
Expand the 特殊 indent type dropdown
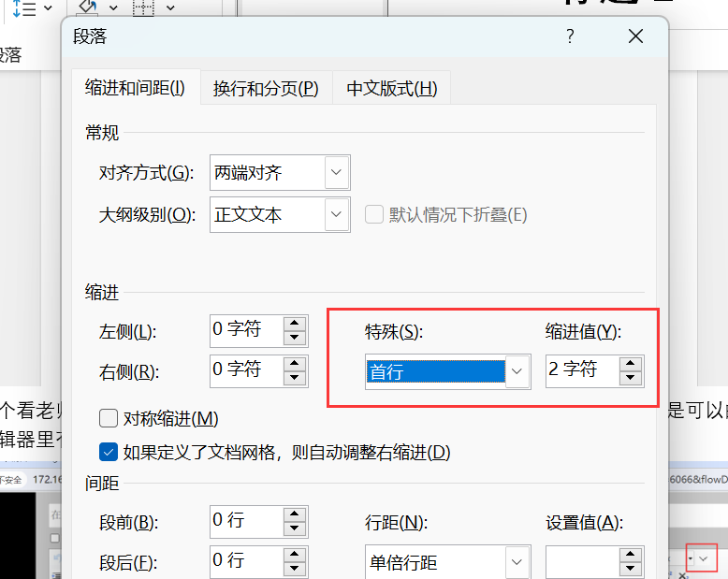(x=517, y=371)
